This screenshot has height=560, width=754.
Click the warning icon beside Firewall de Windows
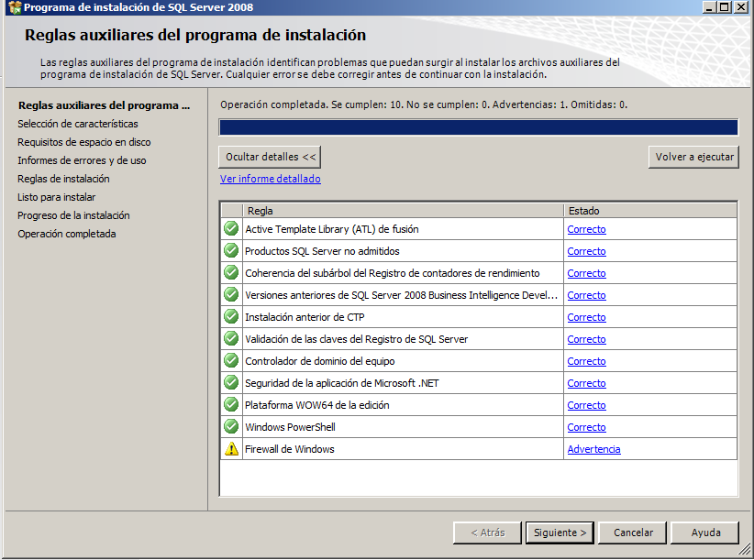coord(231,449)
